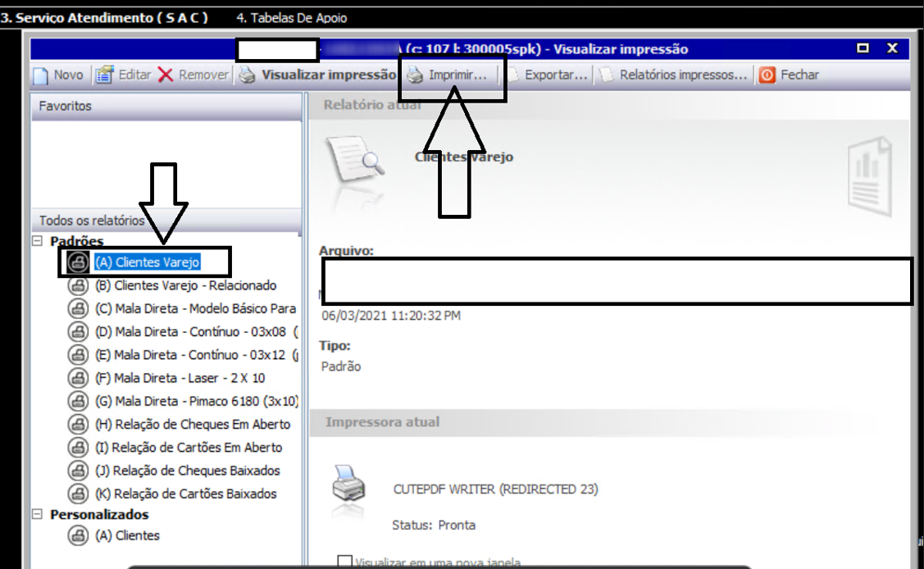Click the Visualizar impressão printer icon
The height and width of the screenshot is (569, 924).
coord(247,75)
